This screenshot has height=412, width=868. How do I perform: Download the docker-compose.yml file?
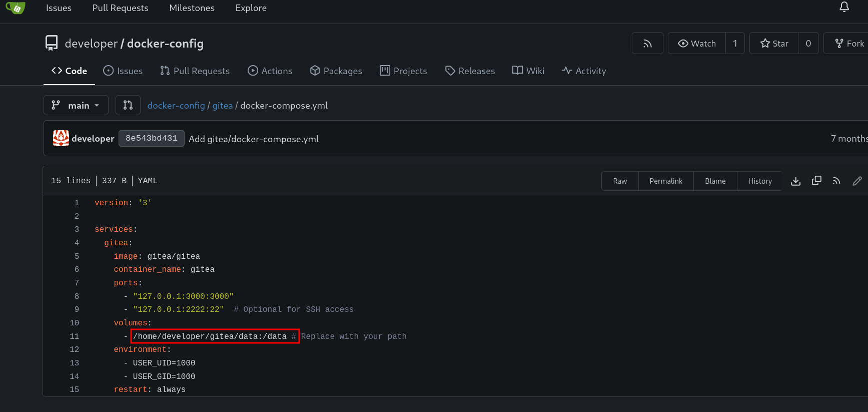click(795, 181)
